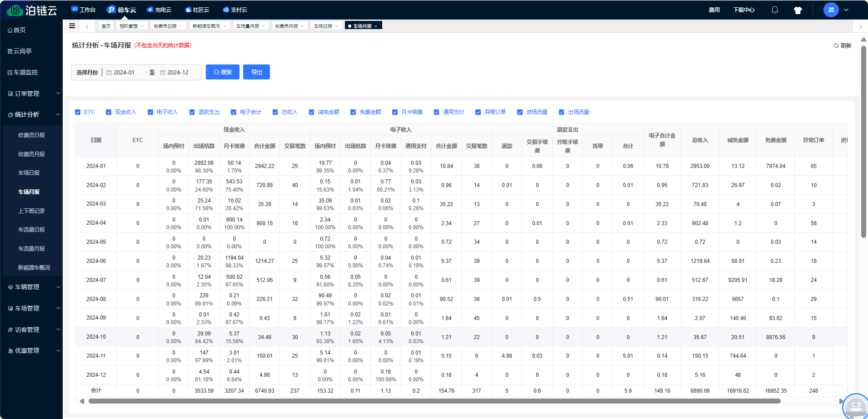The image size is (868, 419).
Task: Click the 刷新 refresh icon
Action: (x=836, y=45)
